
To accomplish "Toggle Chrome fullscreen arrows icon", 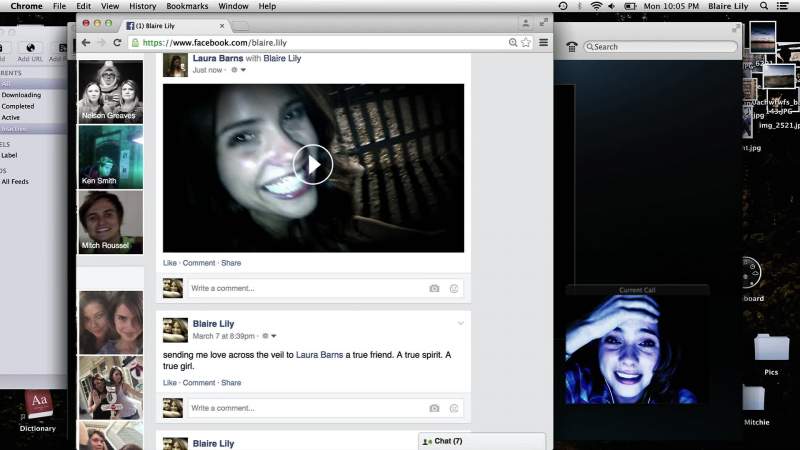I will tap(544, 22).
